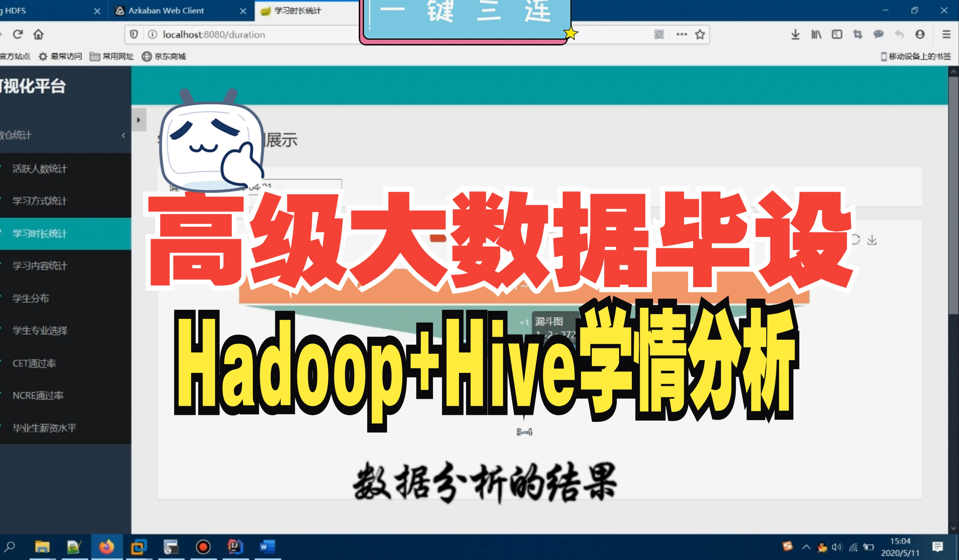Viewport: 959px width, 560px height.
Task: Switch to Firefox on the taskbar
Action: [107, 547]
